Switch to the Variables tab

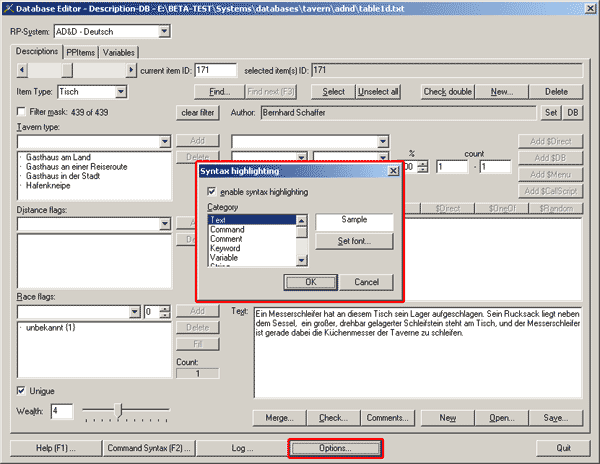pyautogui.click(x=119, y=51)
